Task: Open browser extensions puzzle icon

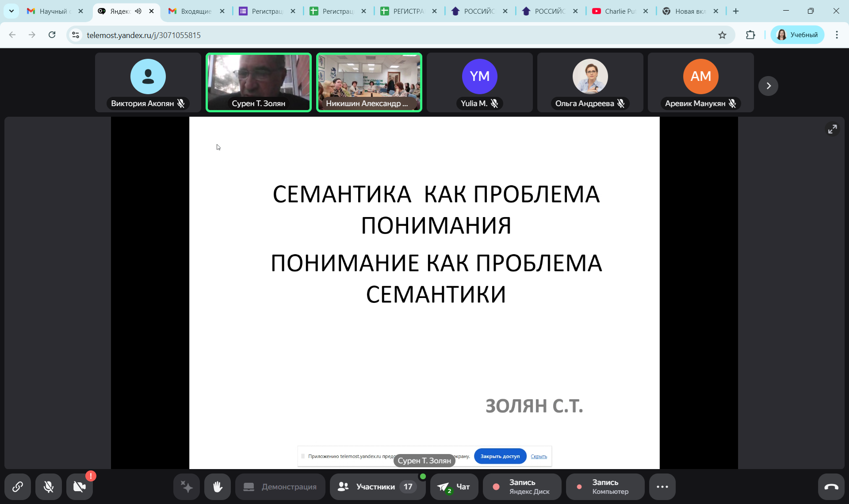Action: click(x=750, y=35)
